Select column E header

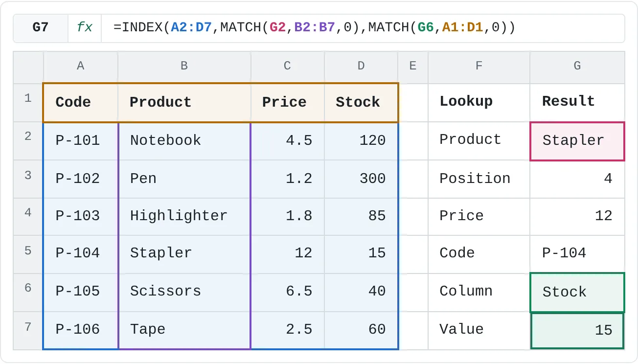(413, 66)
